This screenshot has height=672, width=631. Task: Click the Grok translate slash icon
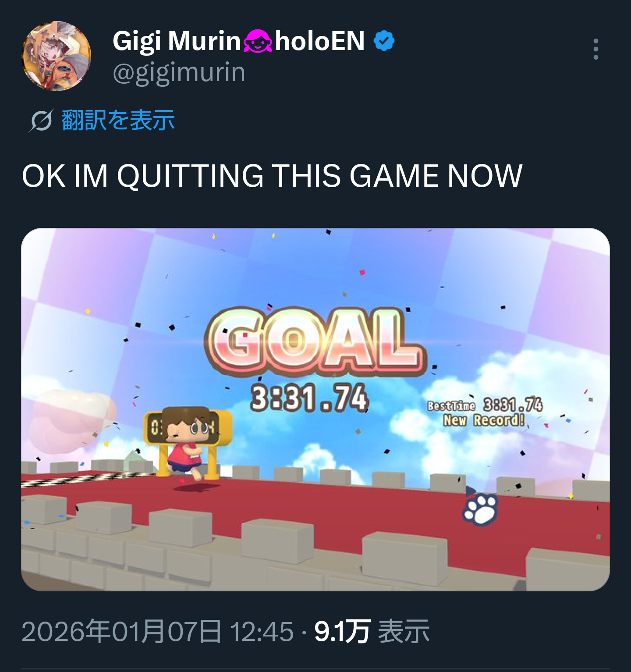(x=41, y=120)
